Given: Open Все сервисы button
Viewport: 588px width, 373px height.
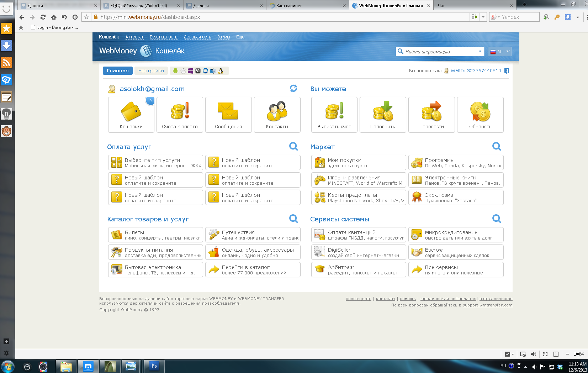Looking at the screenshot, I should (x=456, y=270).
